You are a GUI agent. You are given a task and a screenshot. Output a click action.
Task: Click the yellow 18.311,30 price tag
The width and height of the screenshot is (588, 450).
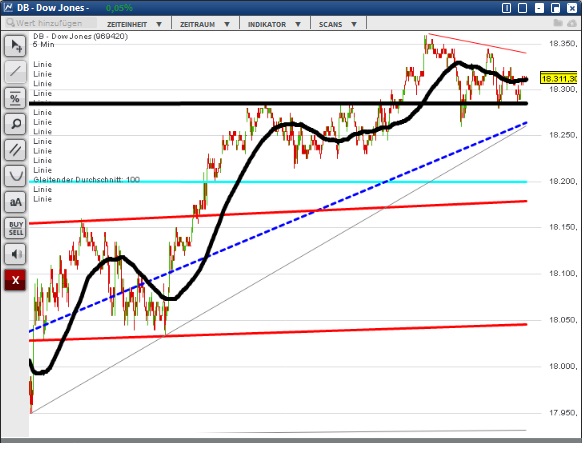point(559,78)
